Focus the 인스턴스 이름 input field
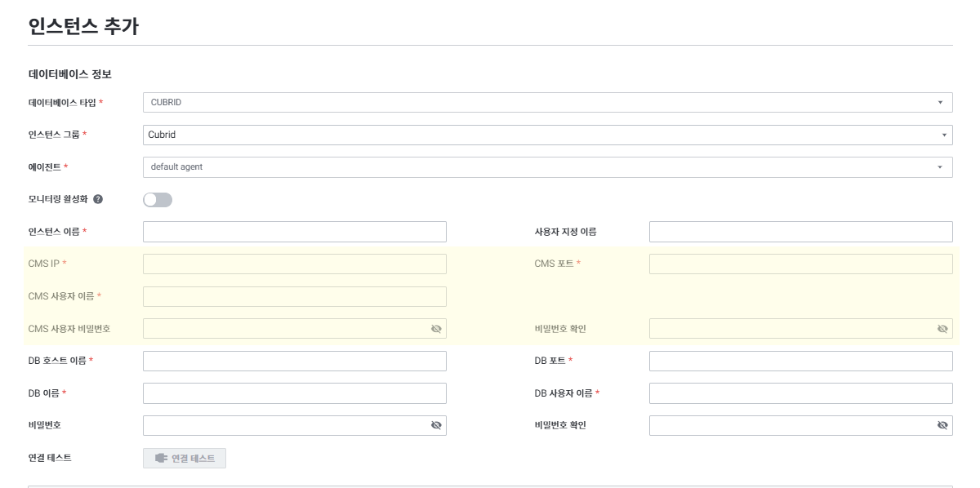Image resolution: width=980 pixels, height=488 pixels. tap(294, 232)
